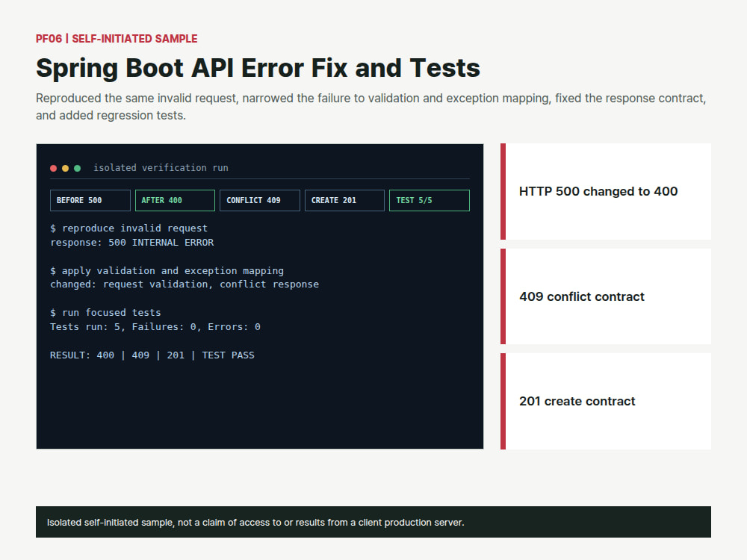The width and height of the screenshot is (747, 560).
Task: Click '$ apply validation and exception mapping' line
Action: (x=167, y=270)
